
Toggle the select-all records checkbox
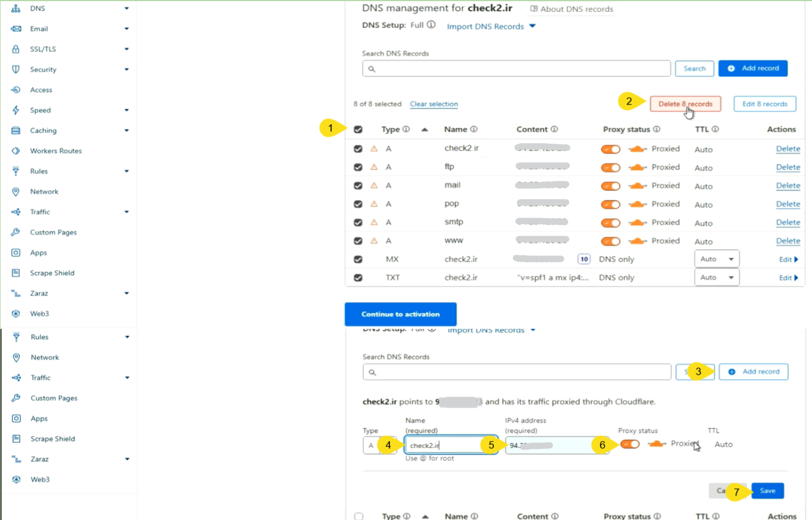[358, 129]
